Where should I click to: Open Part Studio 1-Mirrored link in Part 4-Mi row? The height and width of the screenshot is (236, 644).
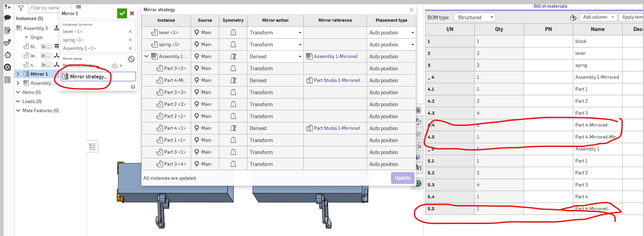[x=338, y=80]
